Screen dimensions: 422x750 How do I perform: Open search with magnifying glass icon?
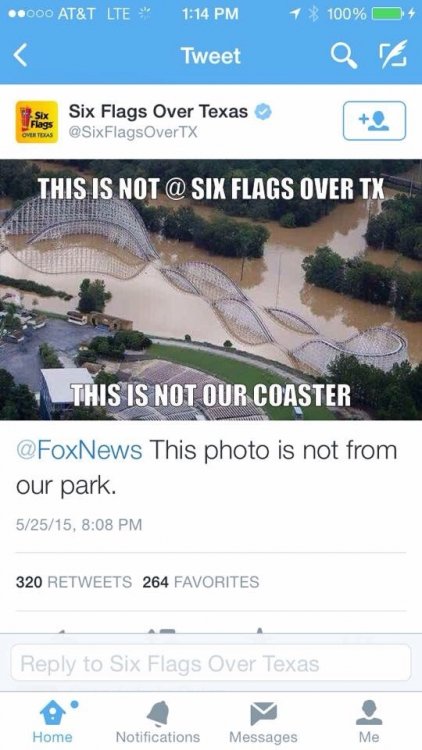pos(344,56)
